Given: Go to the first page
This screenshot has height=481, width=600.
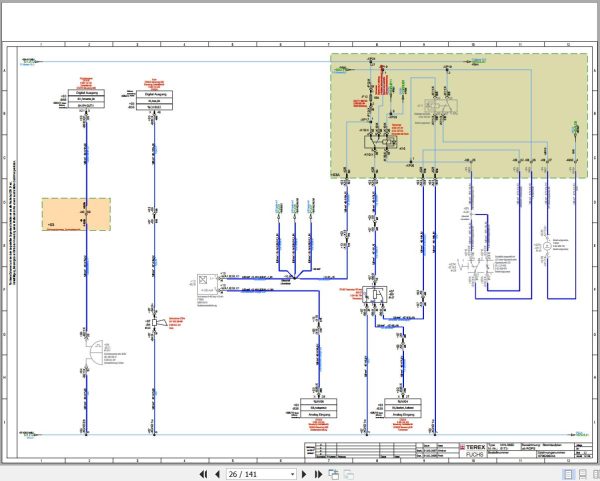Looking at the screenshot, I should click(204, 474).
